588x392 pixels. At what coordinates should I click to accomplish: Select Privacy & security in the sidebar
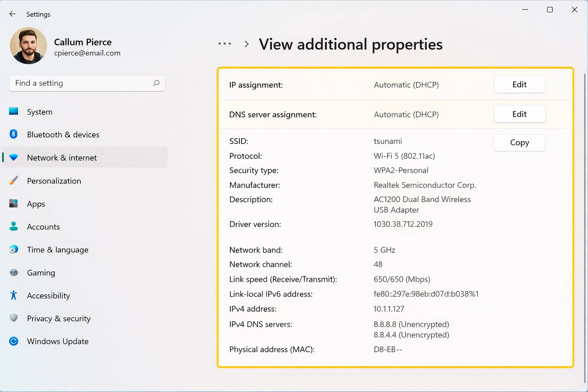(x=58, y=318)
